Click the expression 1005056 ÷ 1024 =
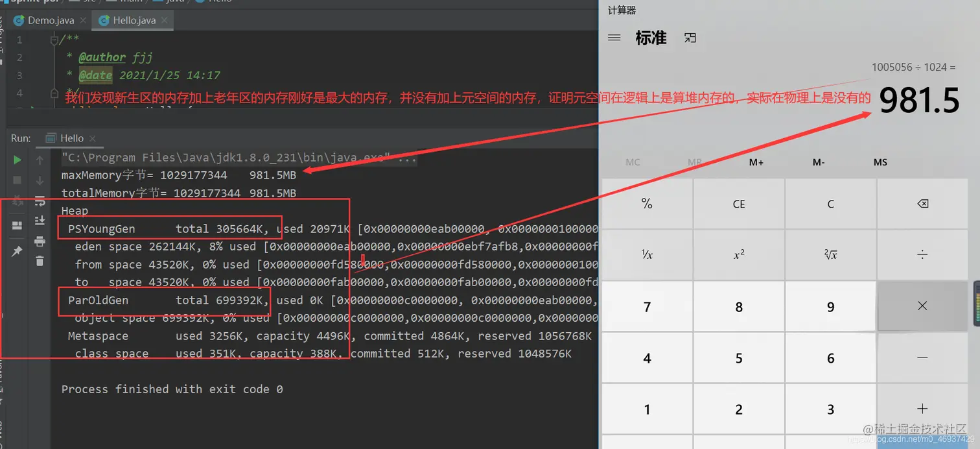Viewport: 980px width, 449px height. point(913,67)
